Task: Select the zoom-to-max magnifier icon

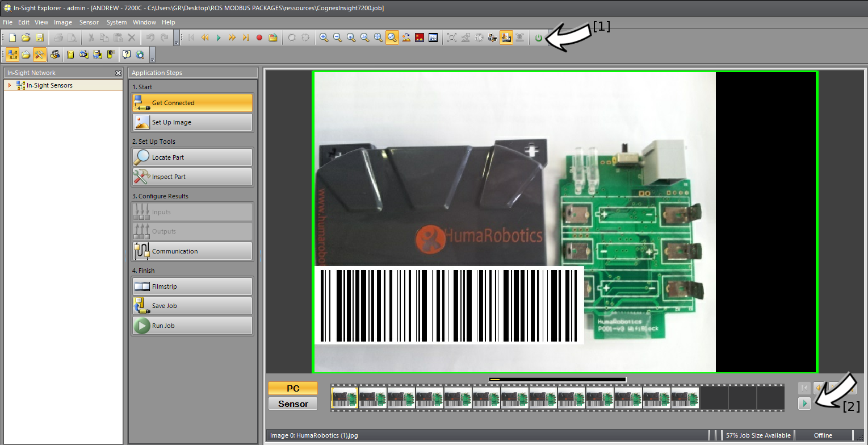Action: coord(351,38)
